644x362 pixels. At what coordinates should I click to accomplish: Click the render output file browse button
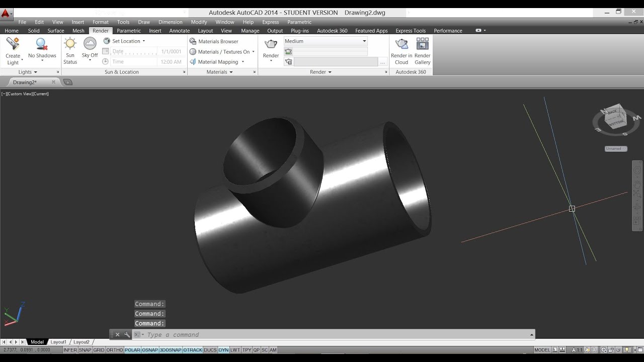pyautogui.click(x=383, y=62)
